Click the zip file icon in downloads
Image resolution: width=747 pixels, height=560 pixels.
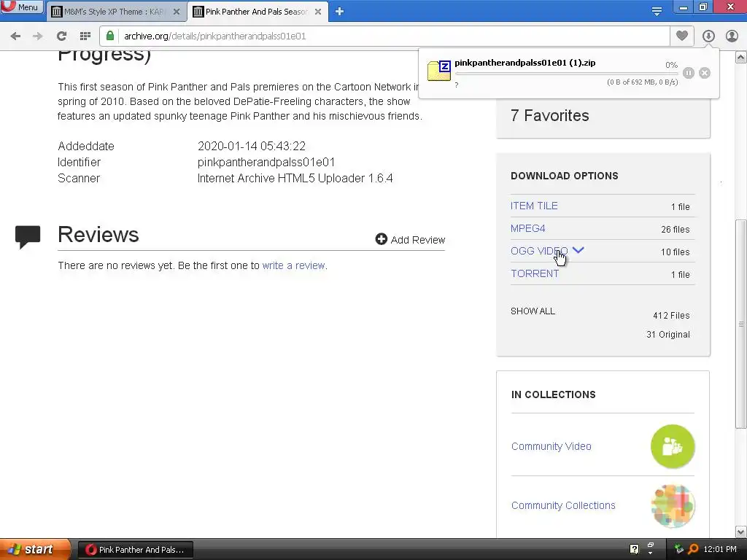438,71
